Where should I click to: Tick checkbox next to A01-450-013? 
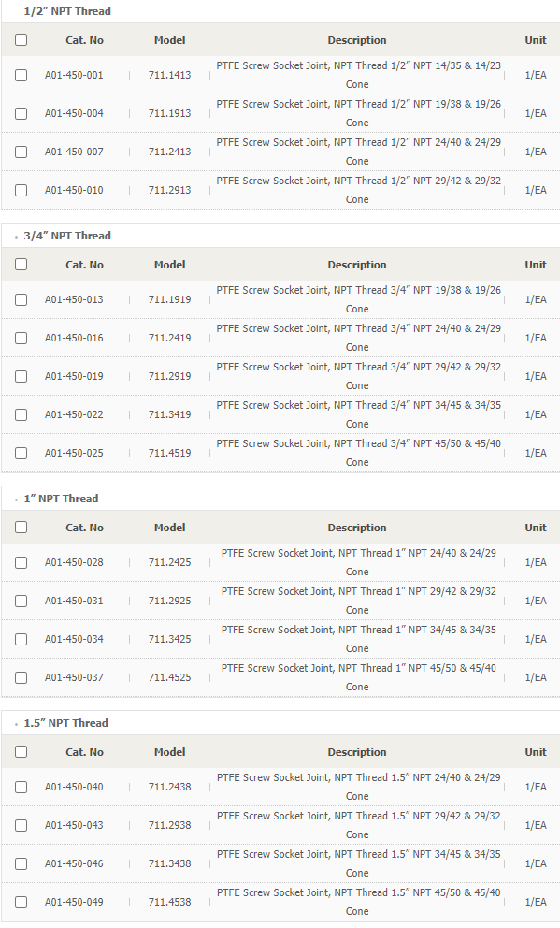21,299
